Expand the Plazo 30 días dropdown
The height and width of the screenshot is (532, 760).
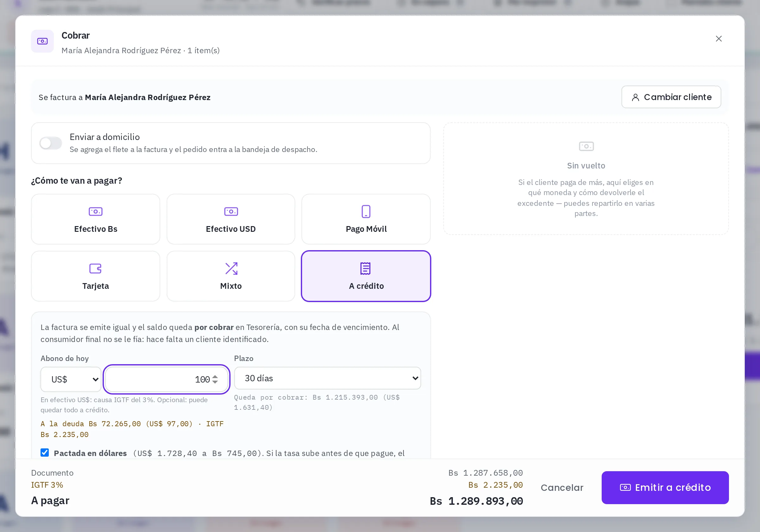(327, 378)
